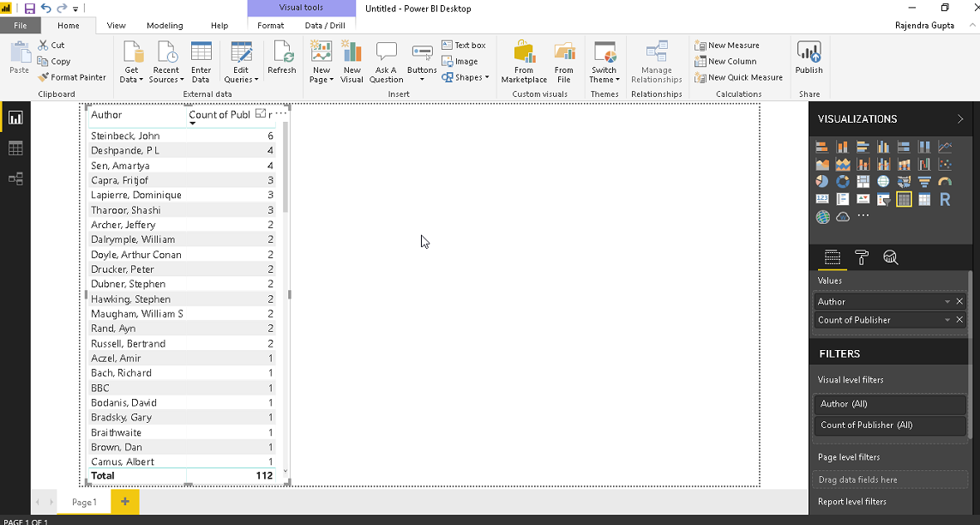Open the Fields well pane

(x=832, y=256)
